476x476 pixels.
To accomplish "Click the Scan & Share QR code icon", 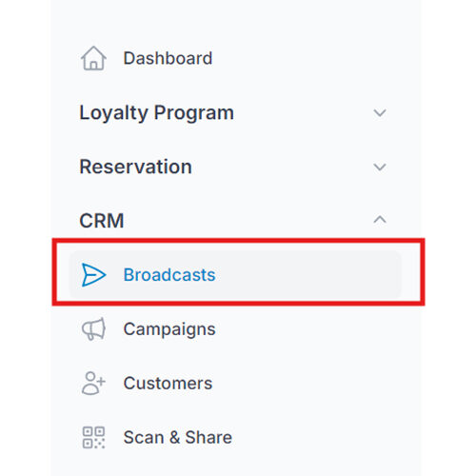I will tap(93, 438).
